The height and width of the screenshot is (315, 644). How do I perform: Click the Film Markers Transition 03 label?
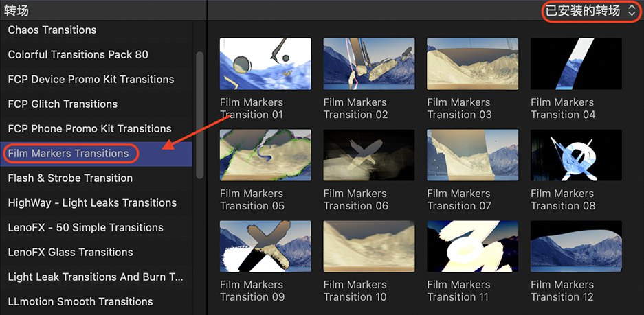click(x=459, y=108)
